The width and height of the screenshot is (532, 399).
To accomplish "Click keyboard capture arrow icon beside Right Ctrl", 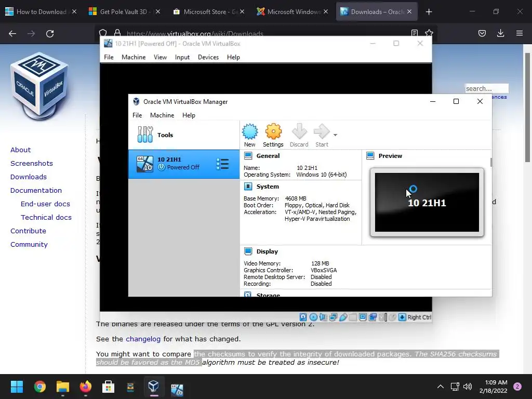I will tap(402, 317).
